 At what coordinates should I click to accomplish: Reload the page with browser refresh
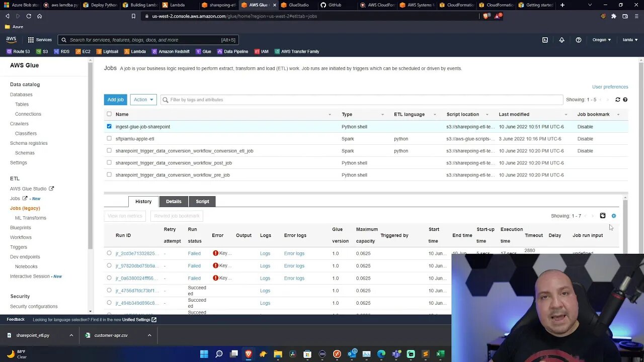(29, 16)
